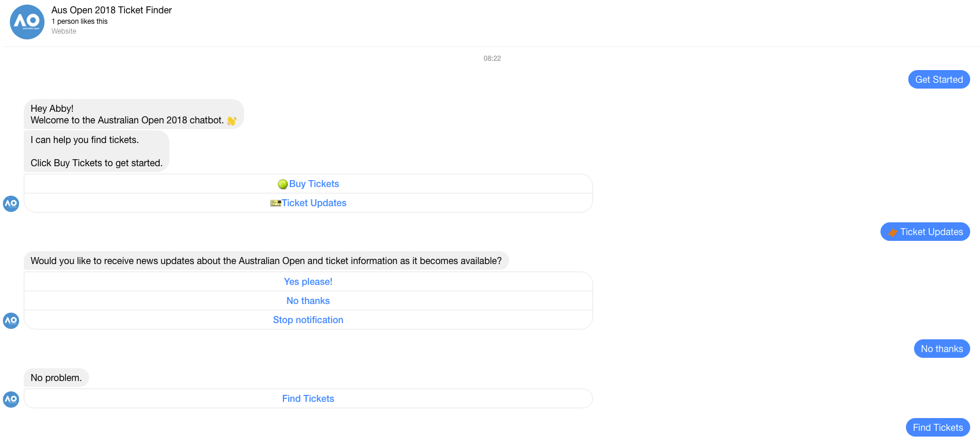This screenshot has width=980, height=447.
Task: Click the sent Get Started bubble
Action: coord(939,79)
